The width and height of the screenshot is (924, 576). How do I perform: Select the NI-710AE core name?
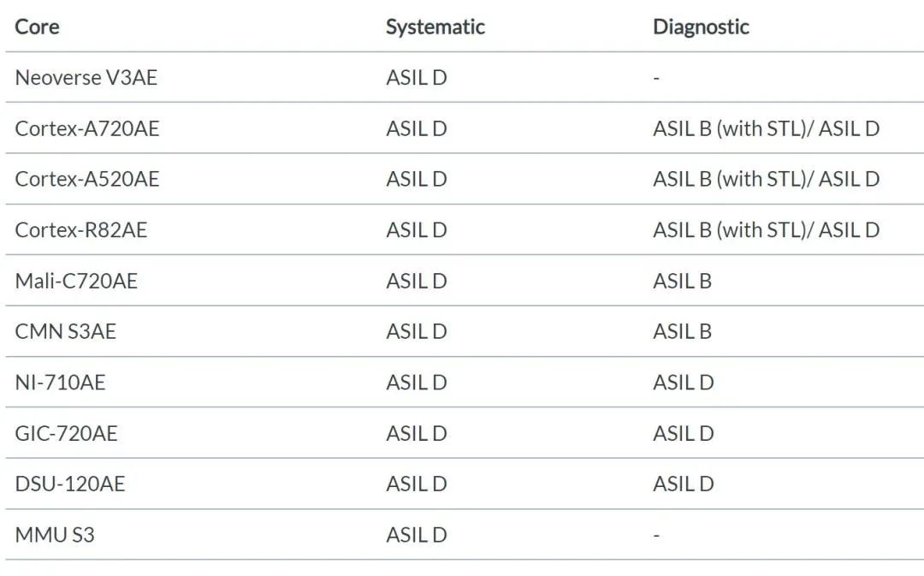click(x=60, y=383)
